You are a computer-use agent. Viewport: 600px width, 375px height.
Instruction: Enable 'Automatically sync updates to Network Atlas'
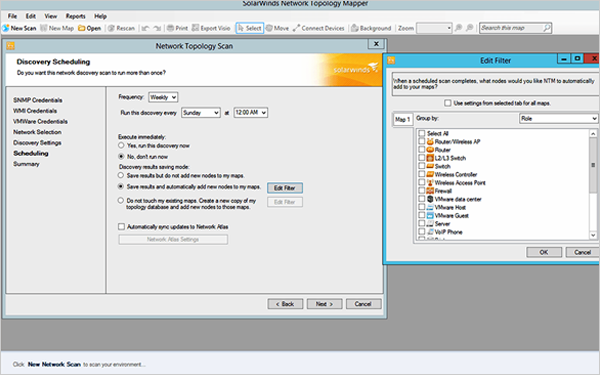[122, 227]
